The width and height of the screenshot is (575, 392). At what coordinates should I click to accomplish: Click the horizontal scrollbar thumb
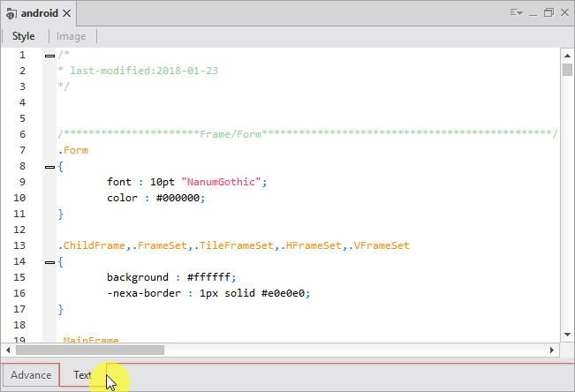[x=88, y=350]
